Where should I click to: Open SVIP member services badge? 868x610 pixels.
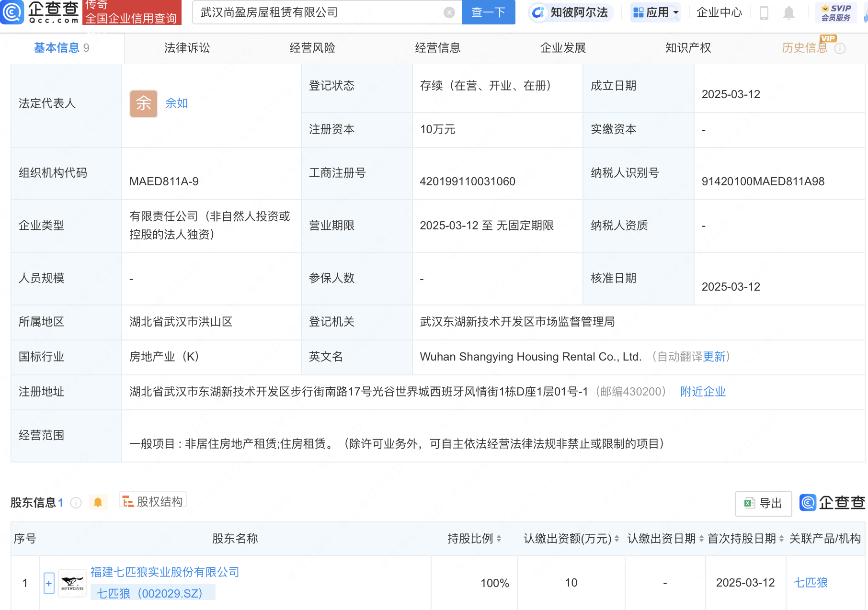coord(836,12)
